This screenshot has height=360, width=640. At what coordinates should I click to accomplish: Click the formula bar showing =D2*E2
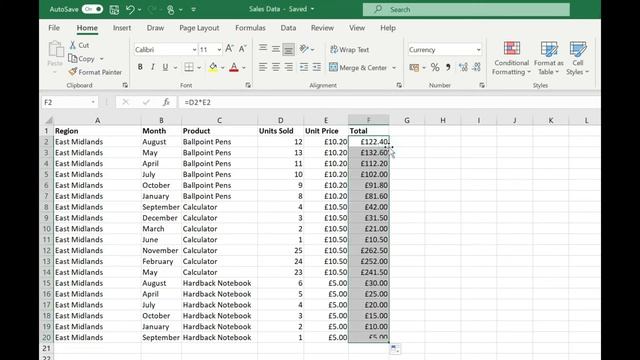point(388,102)
